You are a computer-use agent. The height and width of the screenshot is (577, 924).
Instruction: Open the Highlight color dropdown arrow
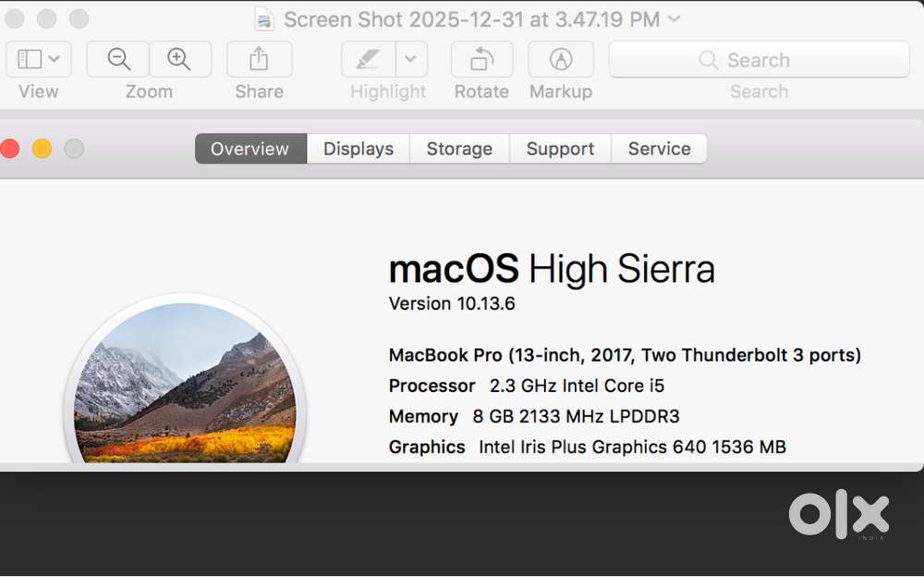tap(411, 60)
